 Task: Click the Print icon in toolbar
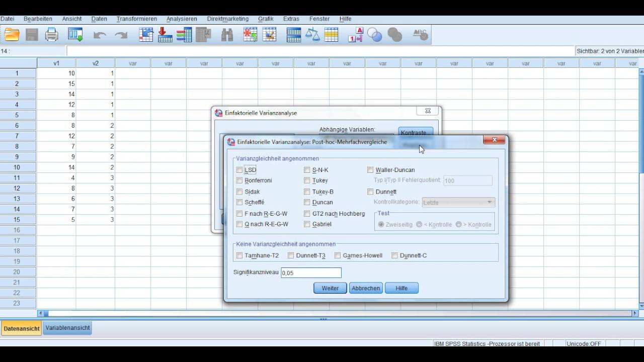(x=52, y=35)
